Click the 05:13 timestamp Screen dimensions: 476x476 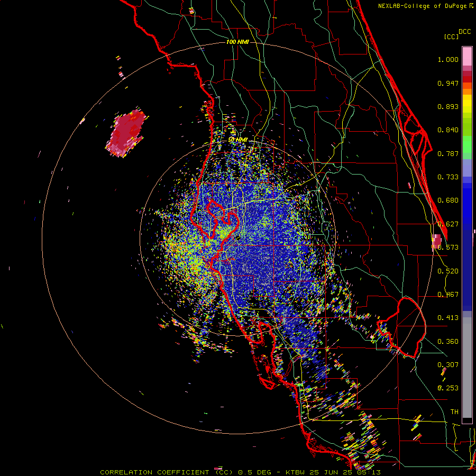coord(368,472)
